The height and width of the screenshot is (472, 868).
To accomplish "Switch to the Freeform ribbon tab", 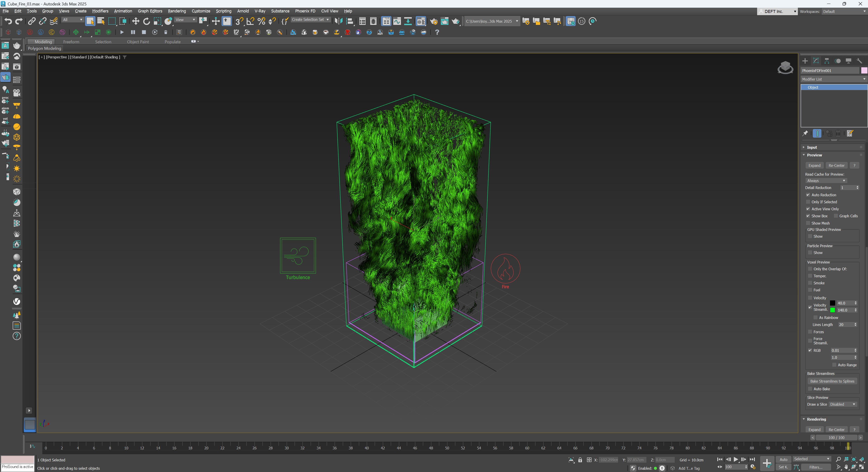I will click(x=71, y=42).
